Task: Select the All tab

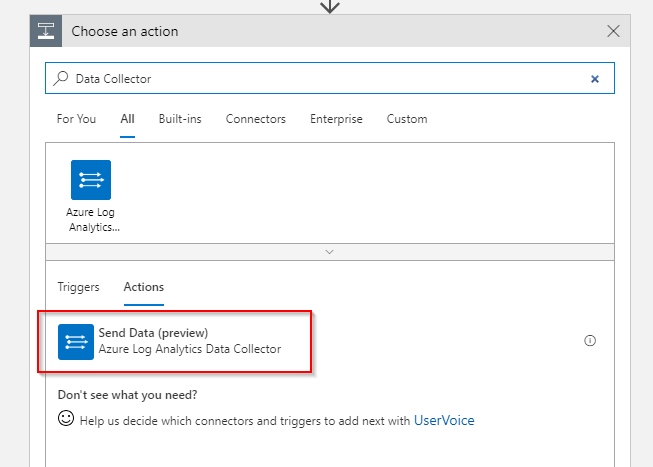Action: click(127, 119)
